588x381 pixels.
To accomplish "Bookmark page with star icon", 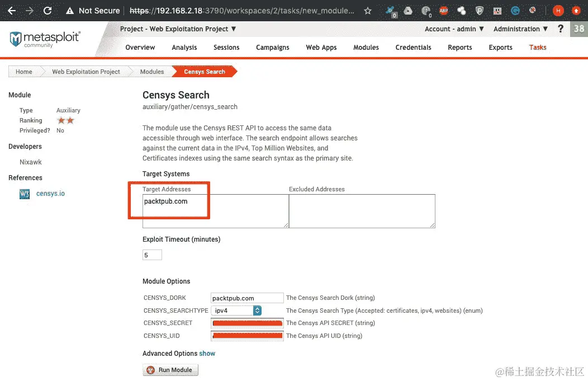I will pyautogui.click(x=368, y=11).
